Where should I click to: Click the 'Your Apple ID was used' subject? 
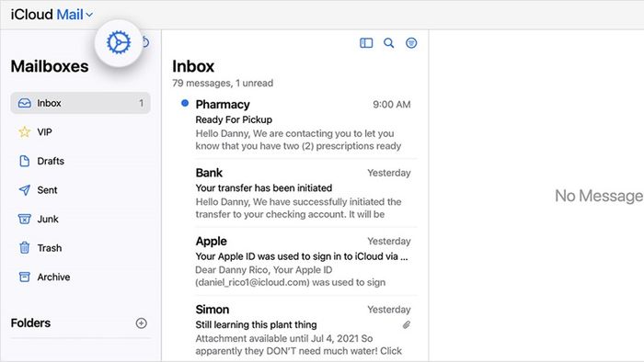click(302, 256)
